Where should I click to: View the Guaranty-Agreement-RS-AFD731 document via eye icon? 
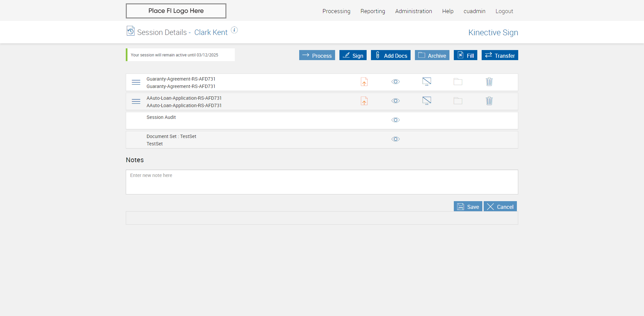click(395, 82)
